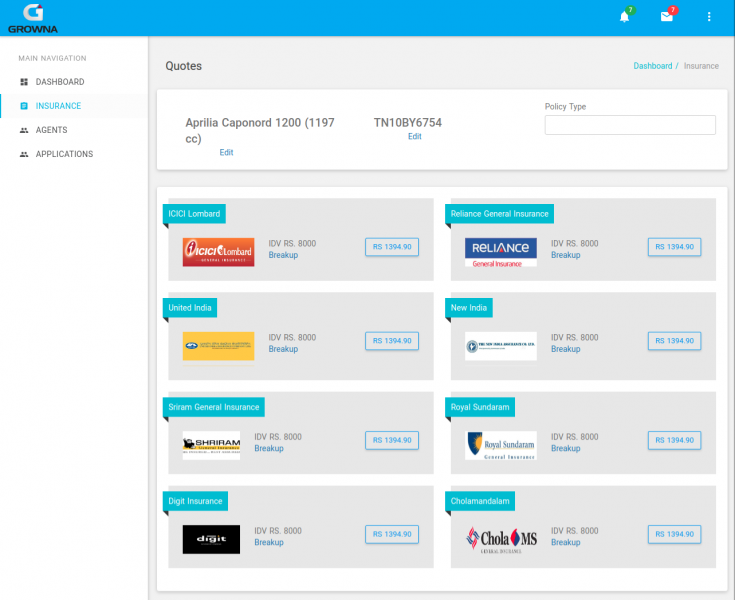This screenshot has width=735, height=600.
Task: Click the ICICI Lombard ribbon label
Action: pos(194,214)
